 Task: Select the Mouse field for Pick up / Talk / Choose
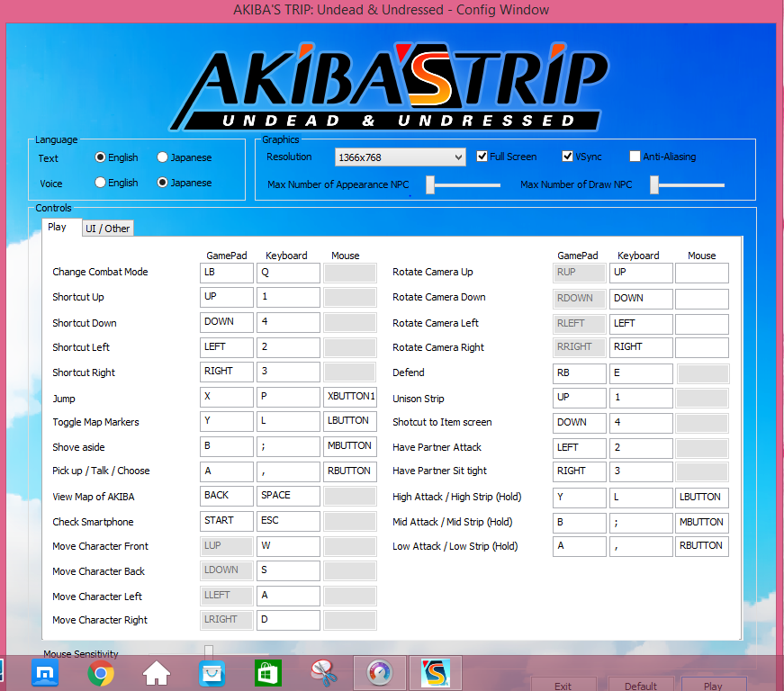(x=350, y=471)
